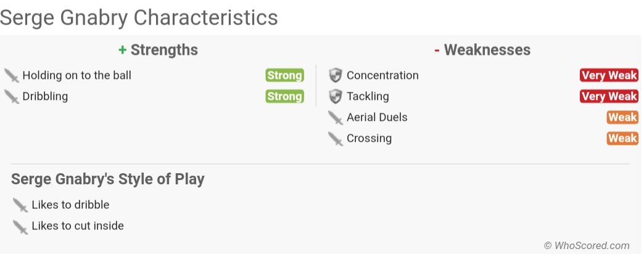The image size is (644, 254).
Task: Click the Serge Gnabry's Style of Play heading
Action: pos(108,179)
